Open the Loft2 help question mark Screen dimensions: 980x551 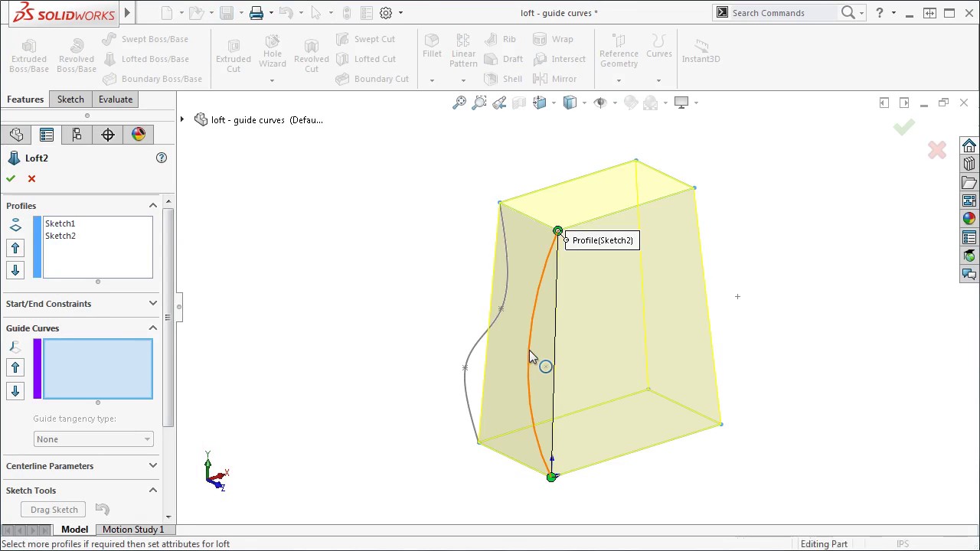pyautogui.click(x=162, y=158)
